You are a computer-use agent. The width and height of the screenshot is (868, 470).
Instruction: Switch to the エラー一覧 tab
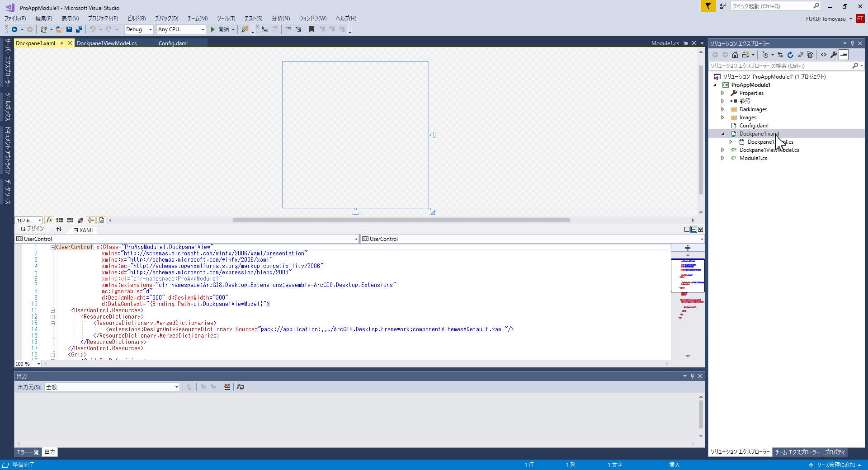click(28, 452)
